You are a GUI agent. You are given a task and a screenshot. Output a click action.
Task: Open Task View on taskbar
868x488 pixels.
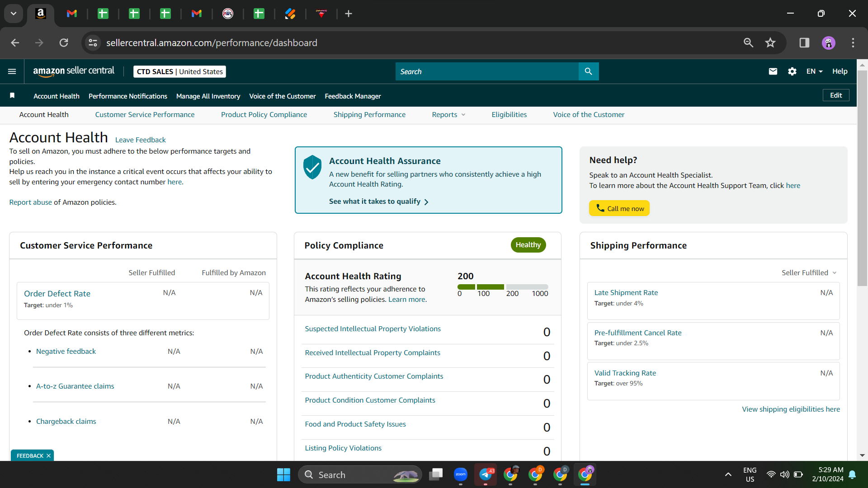436,474
